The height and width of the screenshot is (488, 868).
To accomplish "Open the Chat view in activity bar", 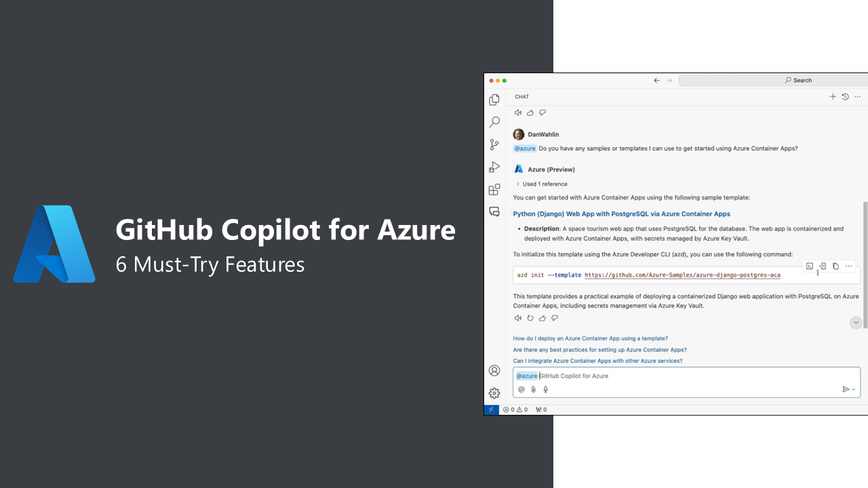I will [x=494, y=211].
